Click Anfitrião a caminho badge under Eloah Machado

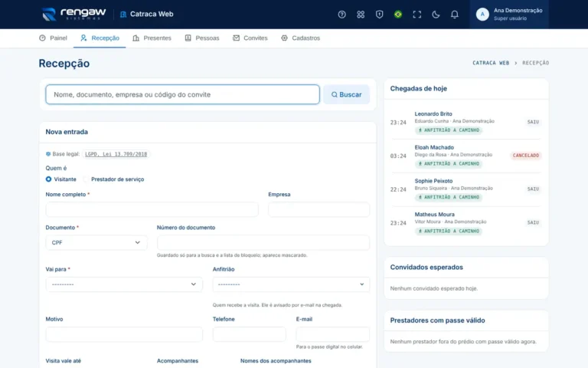(449, 164)
